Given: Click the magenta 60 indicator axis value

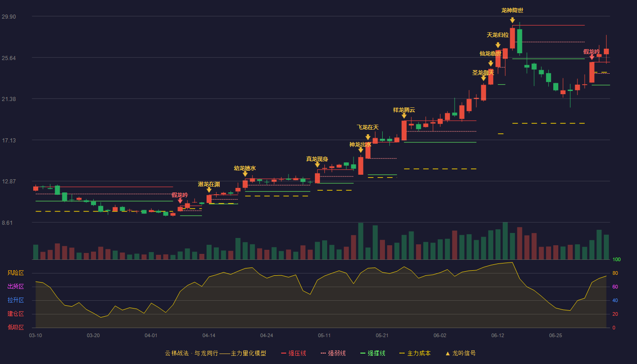Looking at the screenshot, I should click(x=615, y=287).
